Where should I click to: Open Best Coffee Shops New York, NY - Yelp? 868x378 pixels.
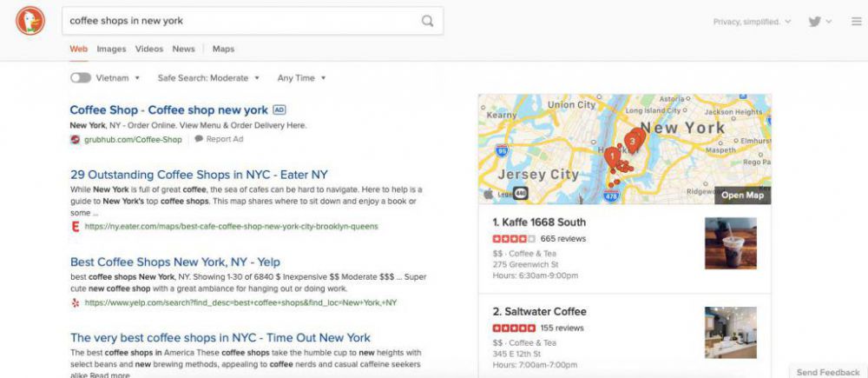(x=175, y=262)
